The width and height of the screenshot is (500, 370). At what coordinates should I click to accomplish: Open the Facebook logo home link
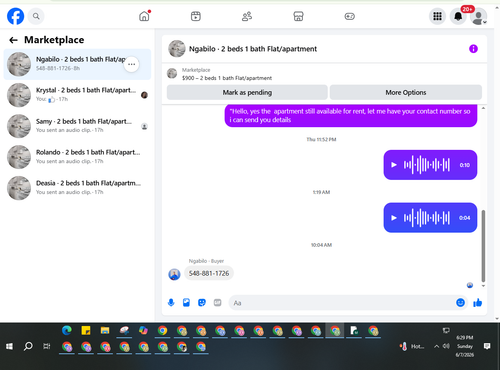[x=16, y=16]
